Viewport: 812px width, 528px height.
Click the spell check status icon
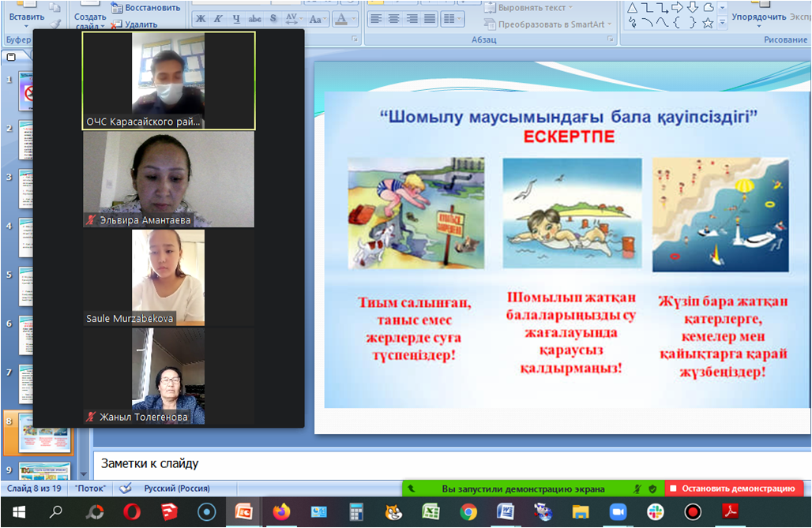(x=125, y=489)
